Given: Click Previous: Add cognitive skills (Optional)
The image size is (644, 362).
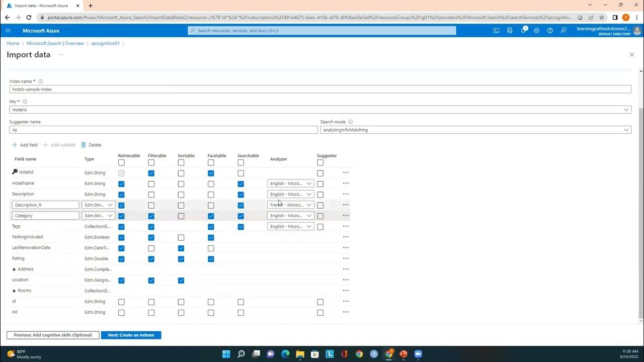Looking at the screenshot, I should pos(53,335).
